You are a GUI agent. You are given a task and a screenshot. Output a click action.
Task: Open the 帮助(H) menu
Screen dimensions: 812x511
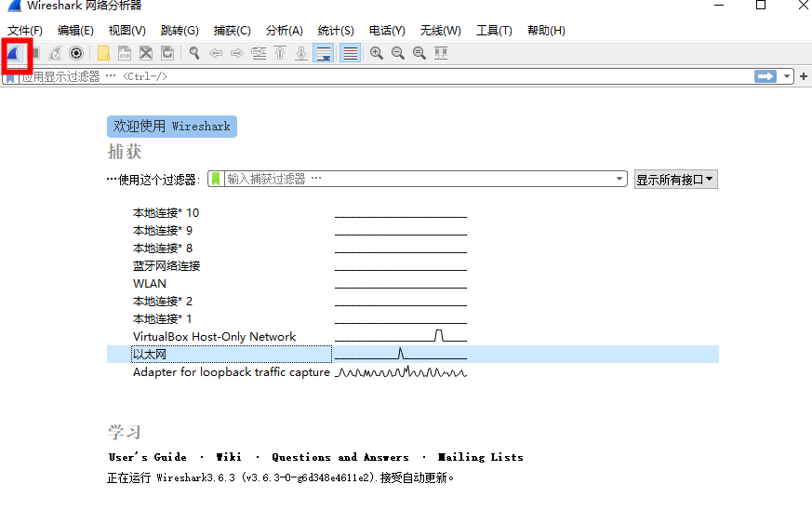546,31
